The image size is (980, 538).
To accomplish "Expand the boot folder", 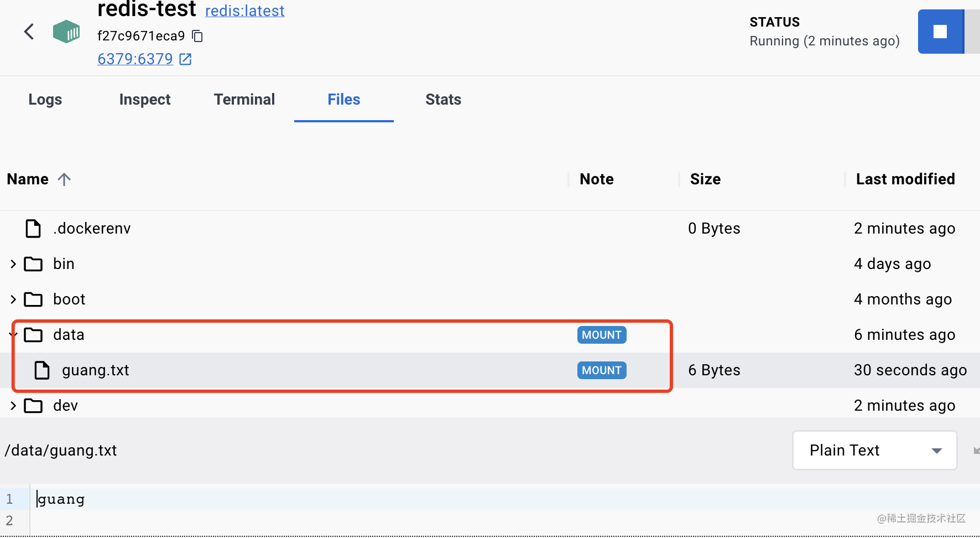I will (x=13, y=299).
